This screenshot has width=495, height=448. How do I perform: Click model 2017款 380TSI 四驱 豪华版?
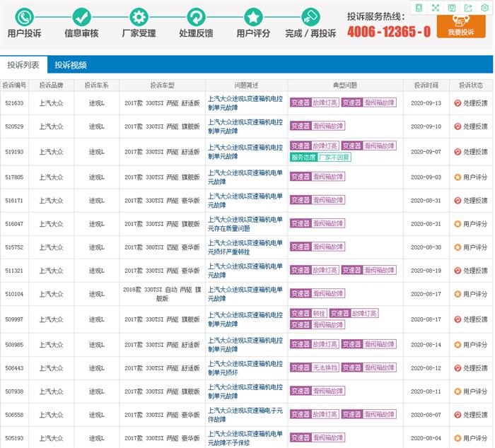162,247
